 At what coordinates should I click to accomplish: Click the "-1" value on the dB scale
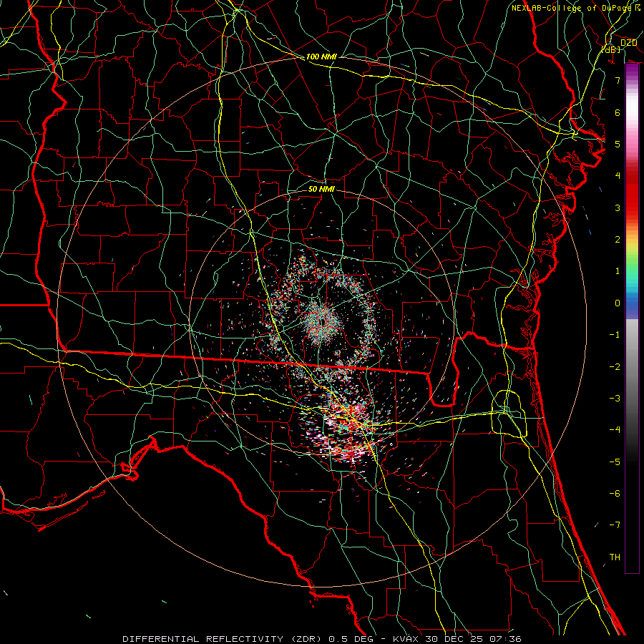click(615, 335)
